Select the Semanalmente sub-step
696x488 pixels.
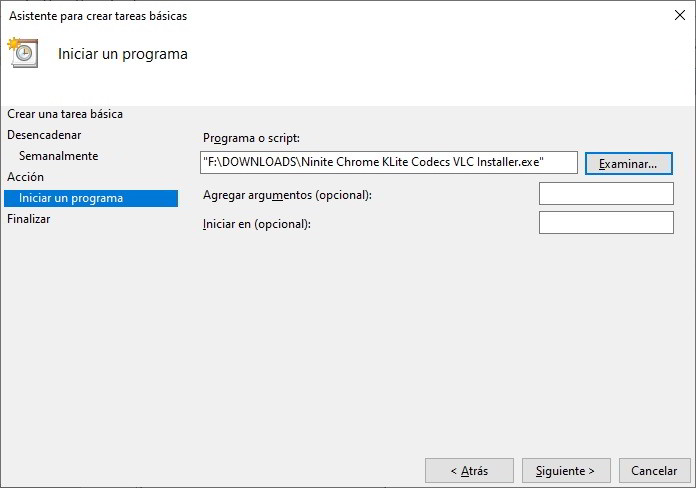coord(58,156)
